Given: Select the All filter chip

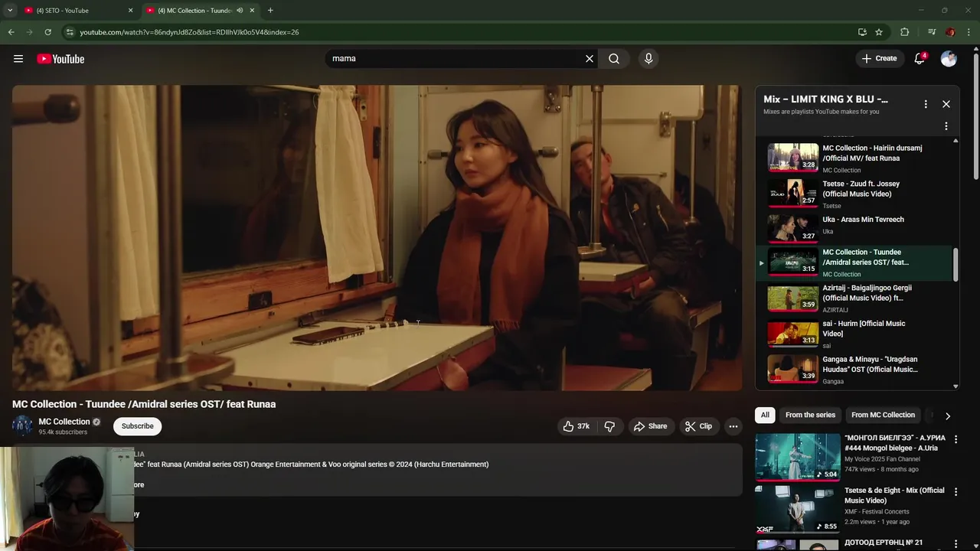Looking at the screenshot, I should 765,415.
